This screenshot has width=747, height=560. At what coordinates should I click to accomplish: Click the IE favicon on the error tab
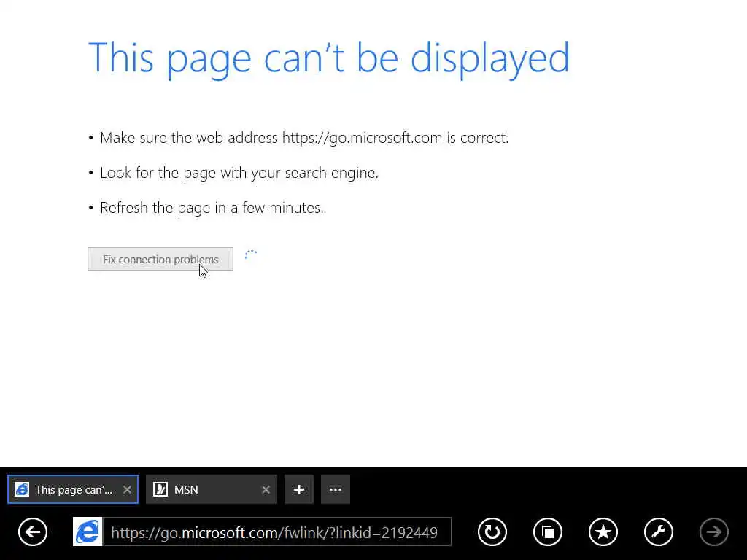[x=22, y=489]
